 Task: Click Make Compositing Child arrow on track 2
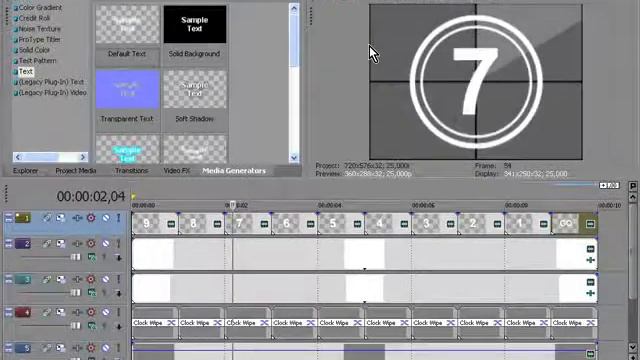point(118,257)
